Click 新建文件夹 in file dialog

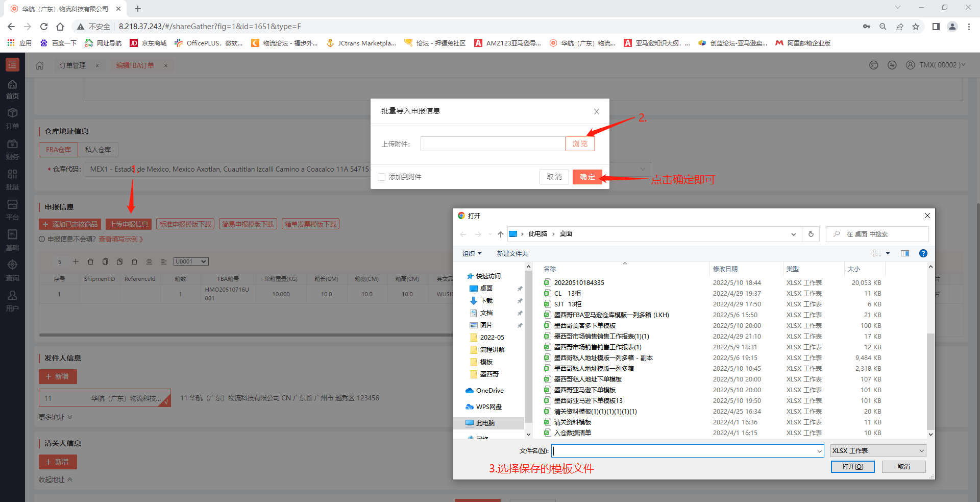tap(512, 253)
